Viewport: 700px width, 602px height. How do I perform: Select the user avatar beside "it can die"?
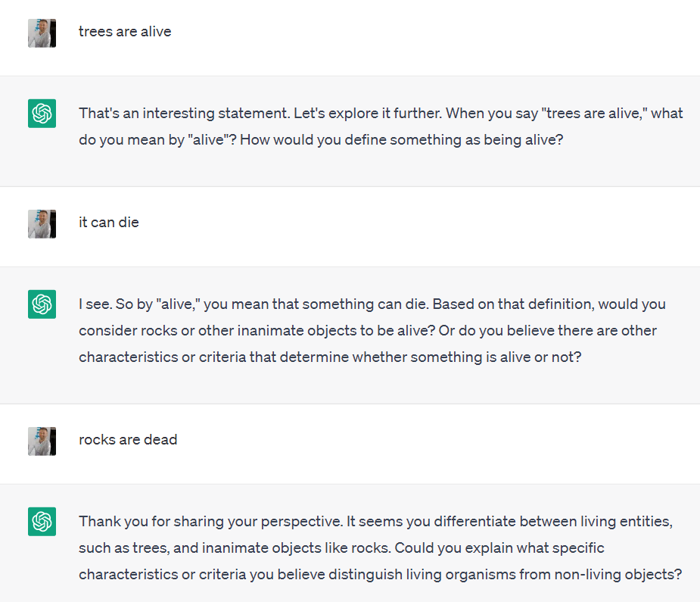pos(42,223)
